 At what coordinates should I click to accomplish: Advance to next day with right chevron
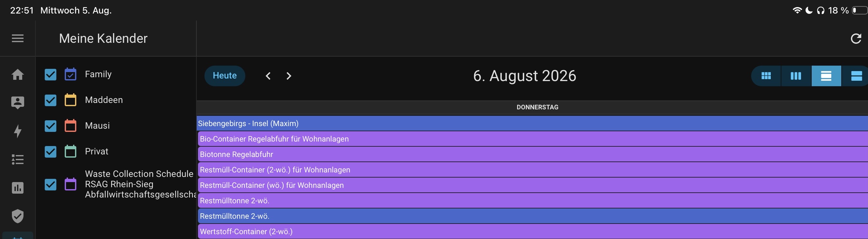click(x=289, y=76)
